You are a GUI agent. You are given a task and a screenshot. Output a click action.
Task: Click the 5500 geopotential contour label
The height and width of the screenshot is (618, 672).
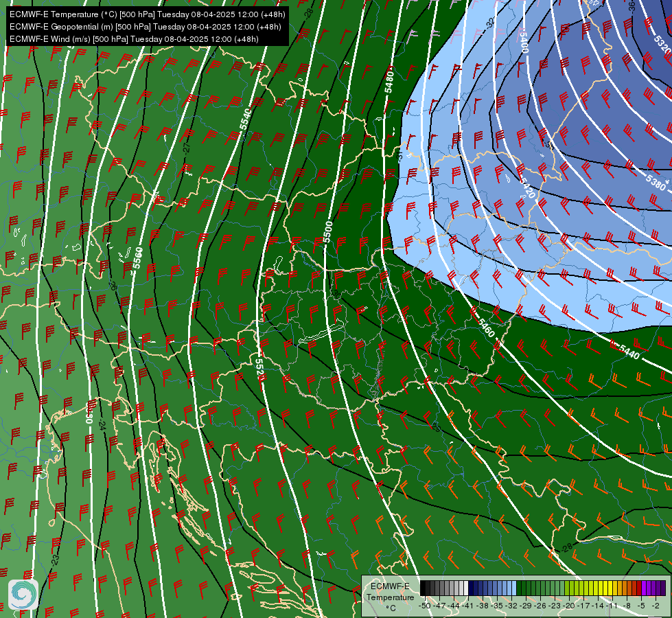coord(328,232)
